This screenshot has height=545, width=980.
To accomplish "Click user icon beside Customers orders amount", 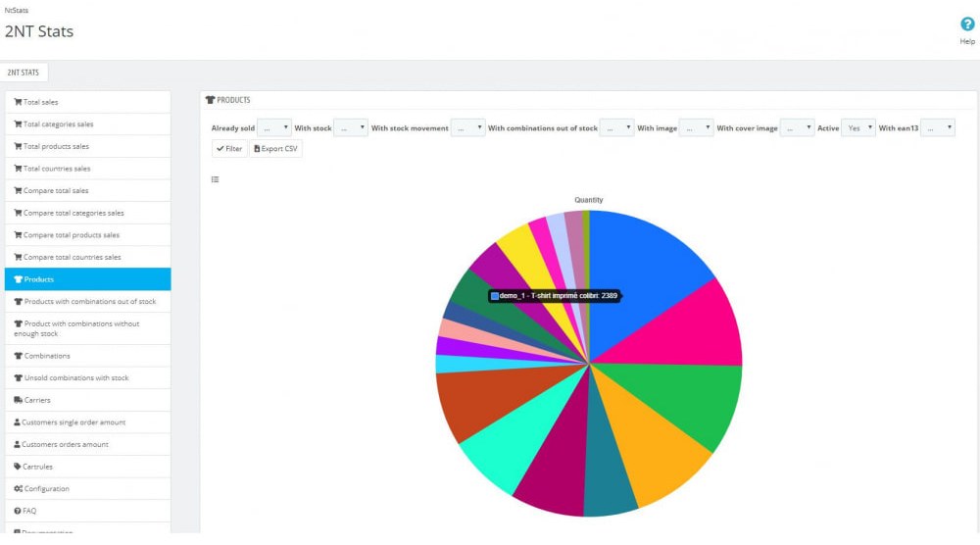I will point(17,444).
